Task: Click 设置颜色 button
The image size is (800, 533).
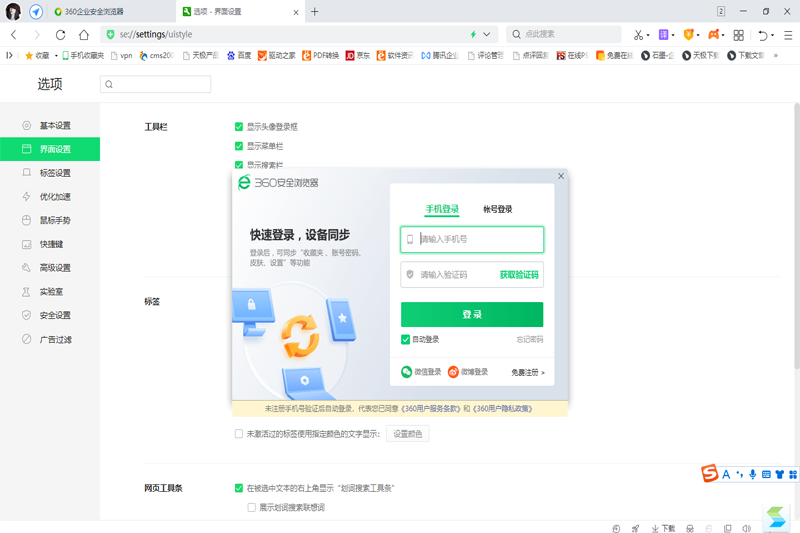Action: pos(408,434)
